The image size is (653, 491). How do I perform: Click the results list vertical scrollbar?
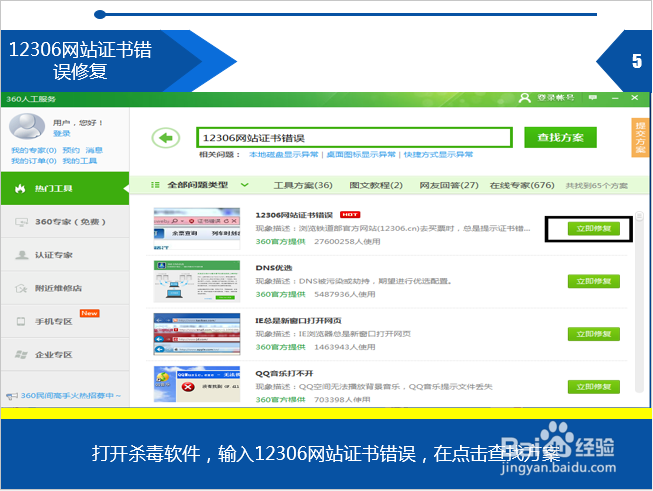[x=639, y=302]
